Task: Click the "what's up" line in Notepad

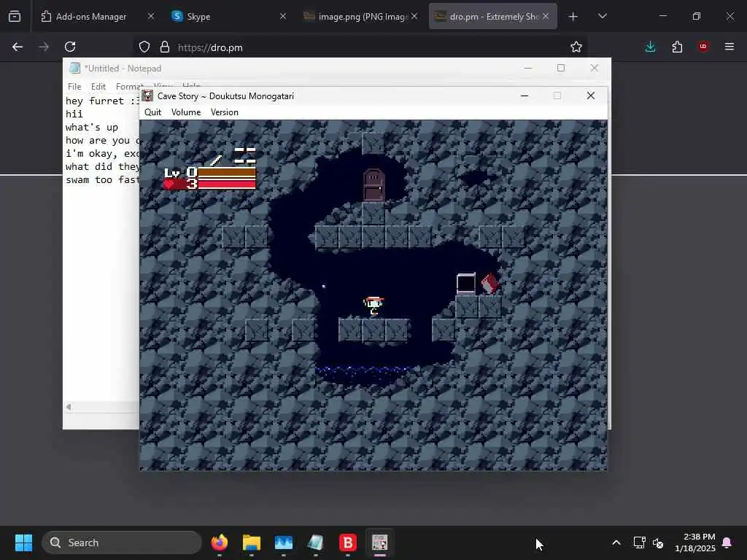Action: [x=91, y=127]
